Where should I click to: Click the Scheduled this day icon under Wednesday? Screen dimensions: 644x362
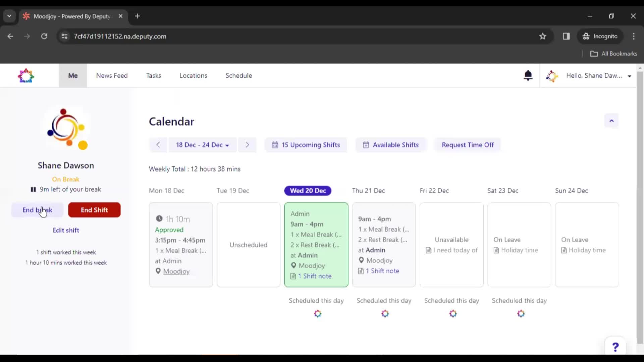[x=318, y=314]
